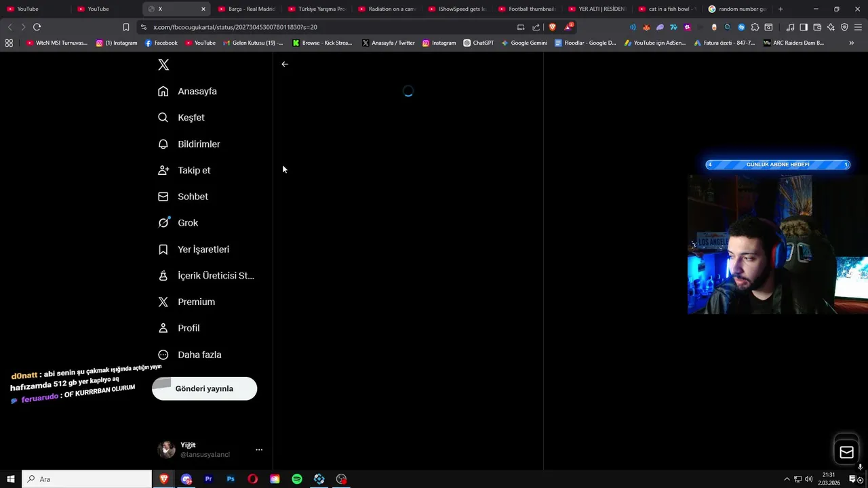868x488 pixels.
Task: Open the Brave icon in the taskbar
Action: click(x=164, y=479)
